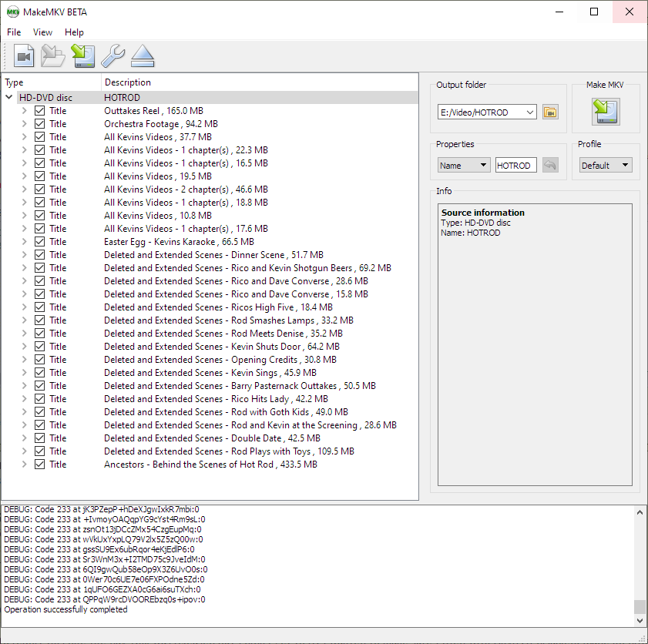Open the Output folder path dropdown
Screen dimensions: 648x644
pos(529,112)
